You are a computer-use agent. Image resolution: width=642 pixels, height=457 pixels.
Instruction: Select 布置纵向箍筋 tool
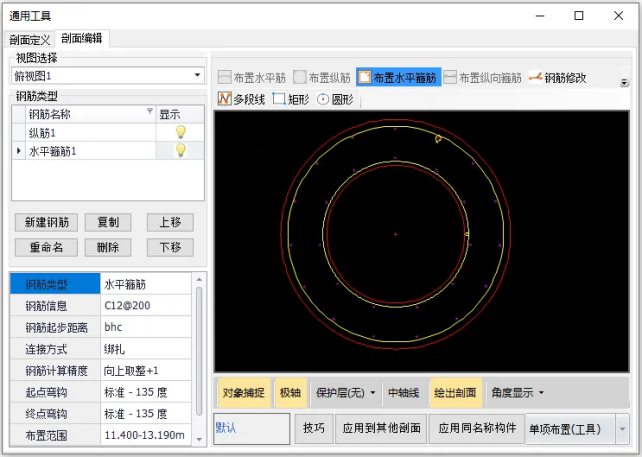[x=481, y=77]
